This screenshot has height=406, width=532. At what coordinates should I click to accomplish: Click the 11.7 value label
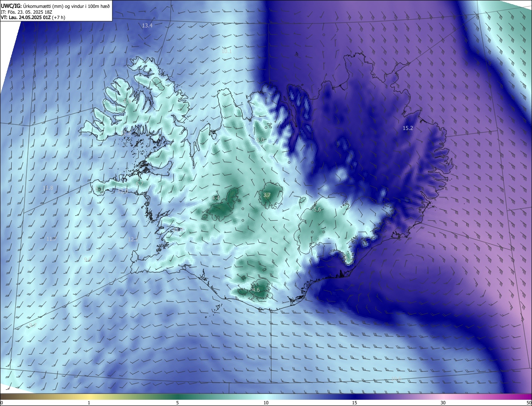[51, 239]
